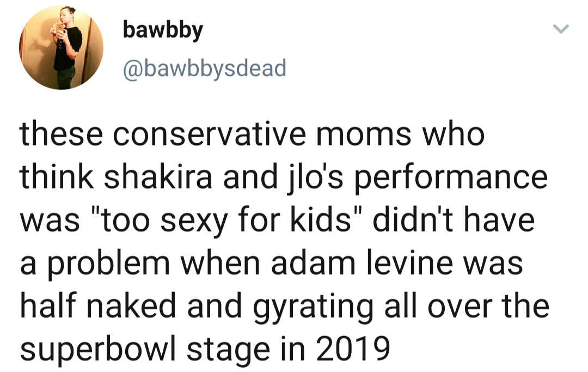The height and width of the screenshot is (372, 588).
Task: Click the display name bawbby
Action: [163, 31]
